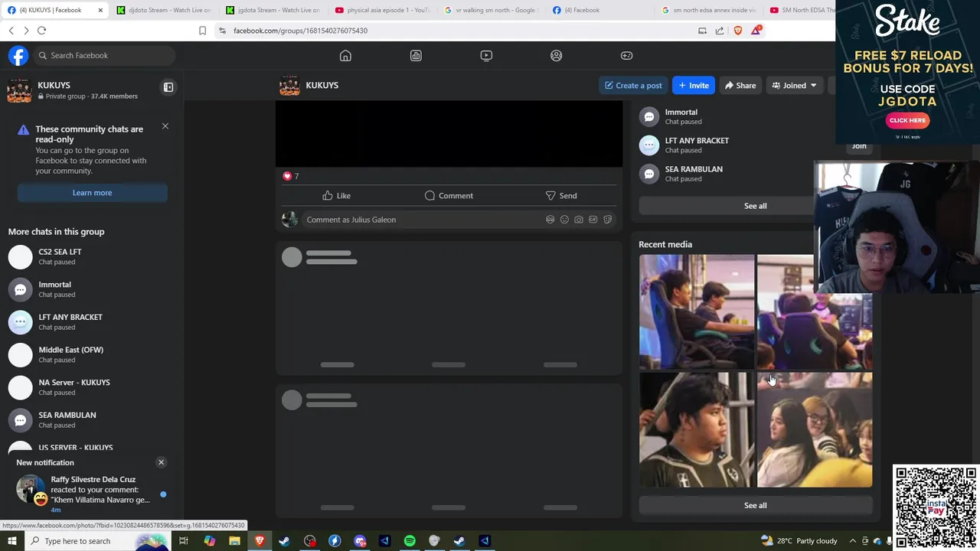Click the browser share page icon
The height and width of the screenshot is (551, 980).
720,31
